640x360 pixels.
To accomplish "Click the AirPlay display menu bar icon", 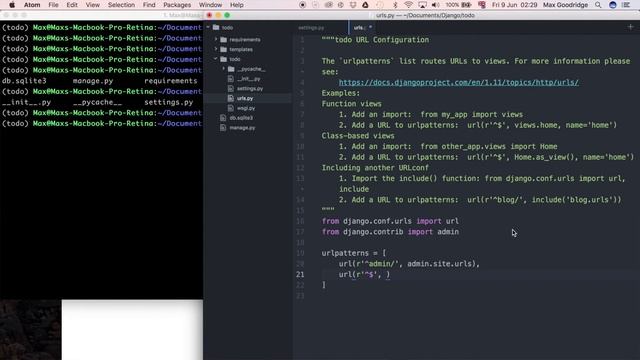I will click(422, 5).
